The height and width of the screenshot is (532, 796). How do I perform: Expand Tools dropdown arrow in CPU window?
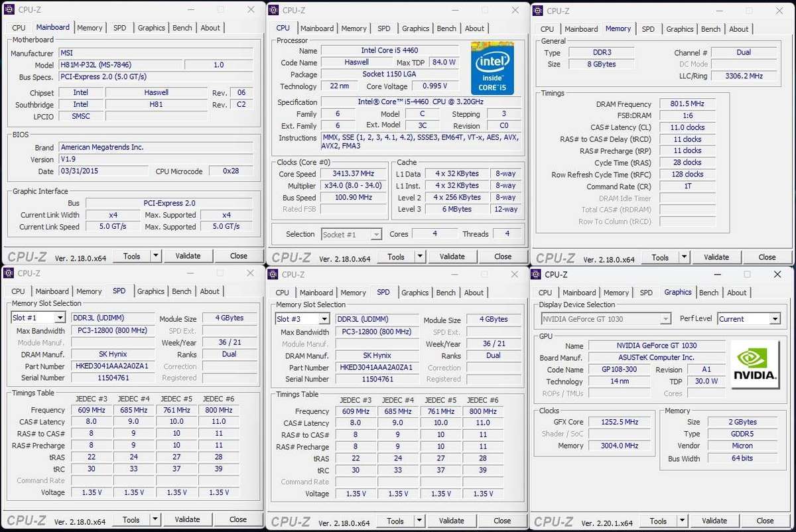tap(420, 257)
